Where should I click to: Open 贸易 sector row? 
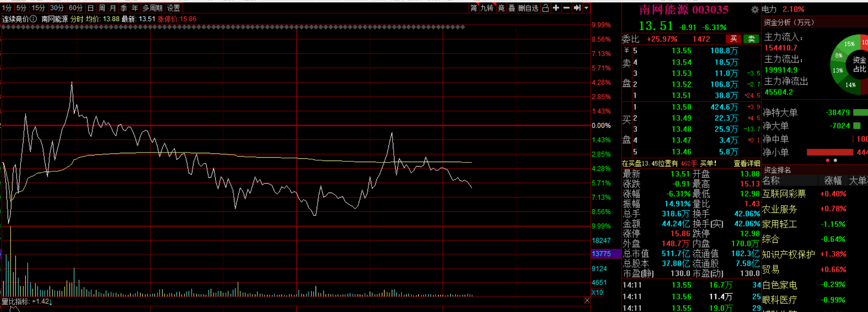pos(815,269)
